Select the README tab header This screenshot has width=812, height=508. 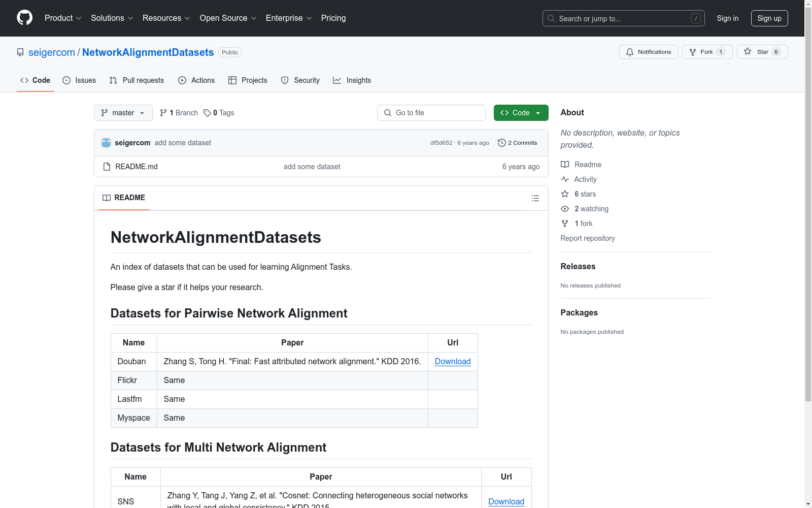tap(124, 198)
